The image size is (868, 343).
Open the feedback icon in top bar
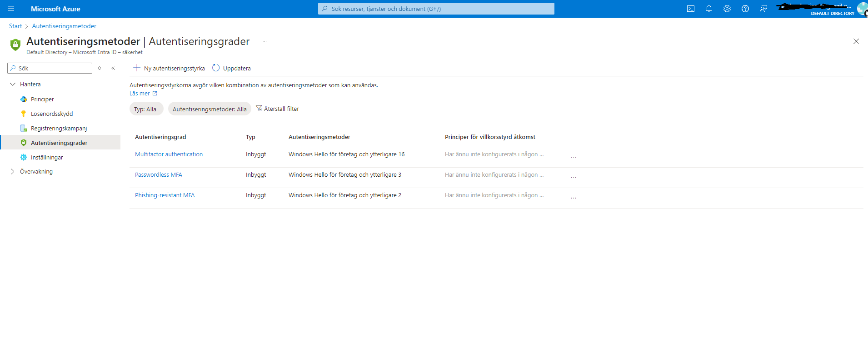pyautogui.click(x=763, y=9)
